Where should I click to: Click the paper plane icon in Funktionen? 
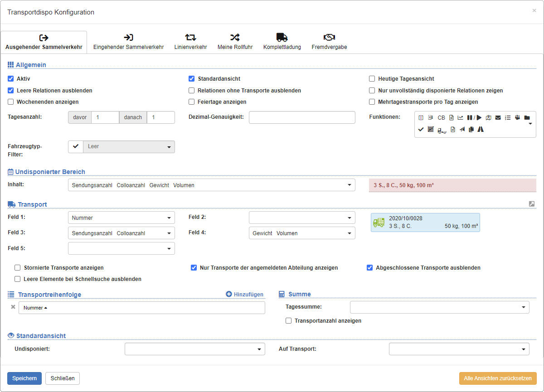pyautogui.click(x=462, y=130)
